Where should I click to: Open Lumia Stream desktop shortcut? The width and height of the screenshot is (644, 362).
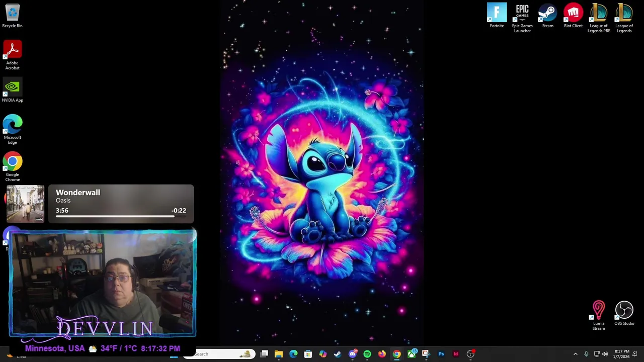click(598, 316)
